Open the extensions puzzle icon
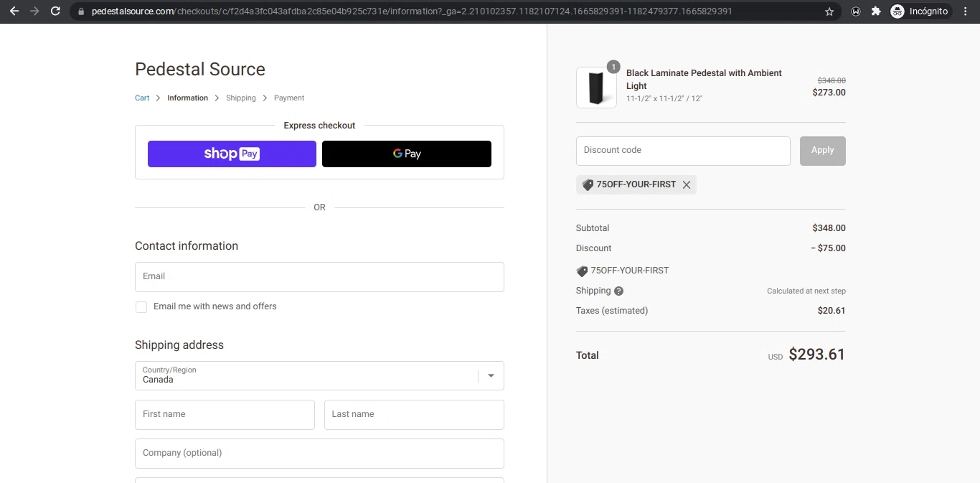The height and width of the screenshot is (483, 980). [x=876, y=11]
